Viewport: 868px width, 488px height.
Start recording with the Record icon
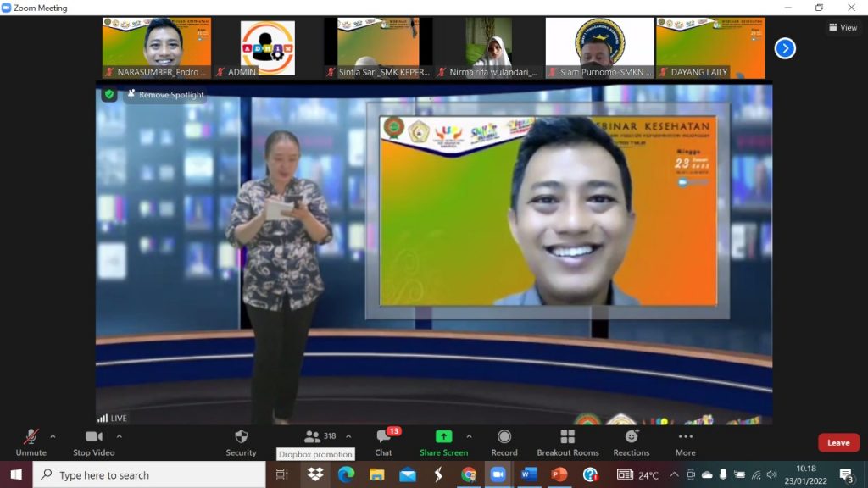coord(504,438)
